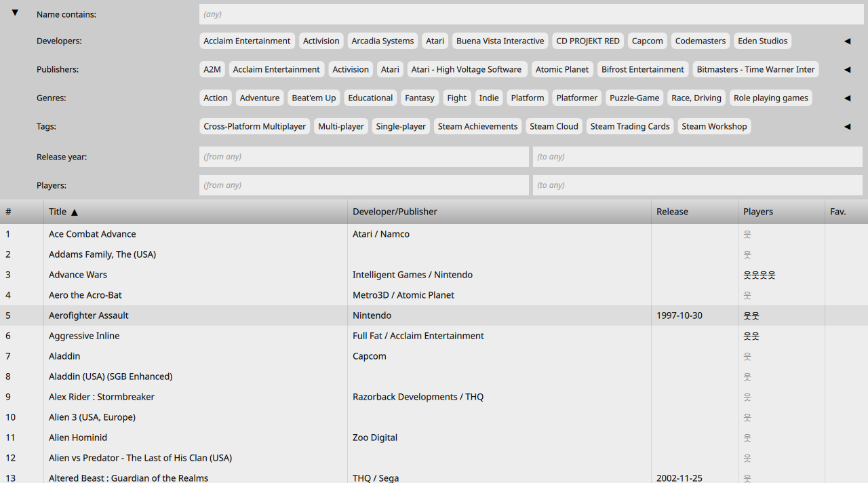Filter by developer Atari

coord(435,41)
